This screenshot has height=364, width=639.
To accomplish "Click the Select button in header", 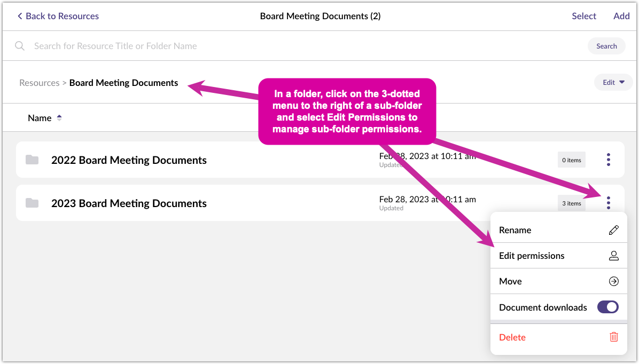I will (x=583, y=16).
